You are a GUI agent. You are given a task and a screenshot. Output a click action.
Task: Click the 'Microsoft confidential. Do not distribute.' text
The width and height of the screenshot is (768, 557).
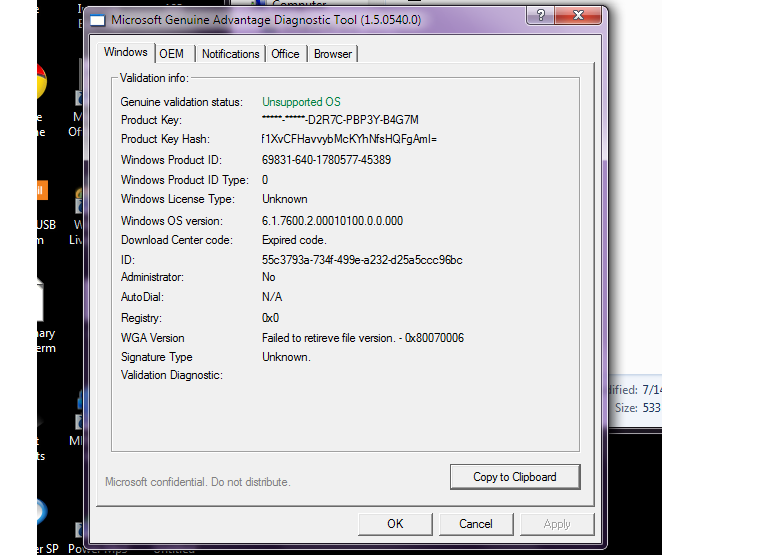click(198, 482)
